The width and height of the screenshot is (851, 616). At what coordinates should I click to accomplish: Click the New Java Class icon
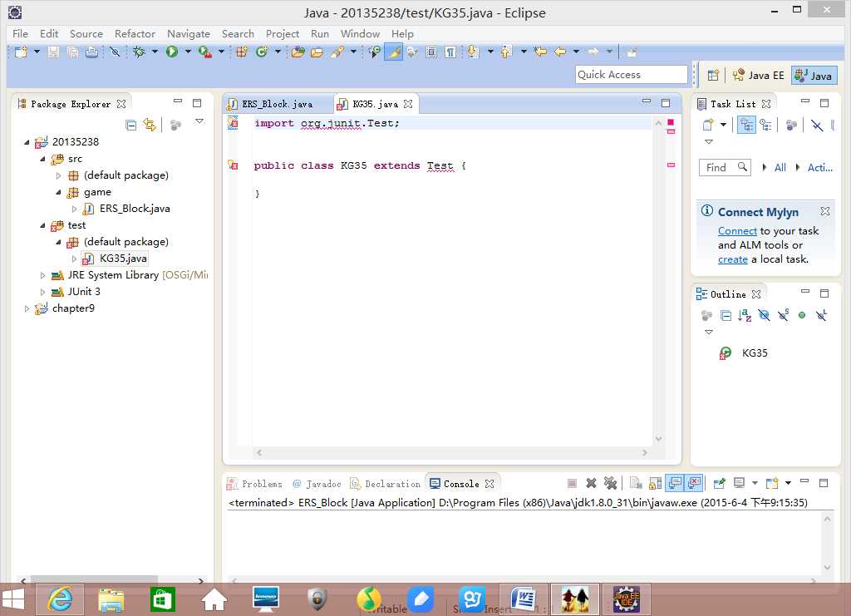tap(262, 52)
